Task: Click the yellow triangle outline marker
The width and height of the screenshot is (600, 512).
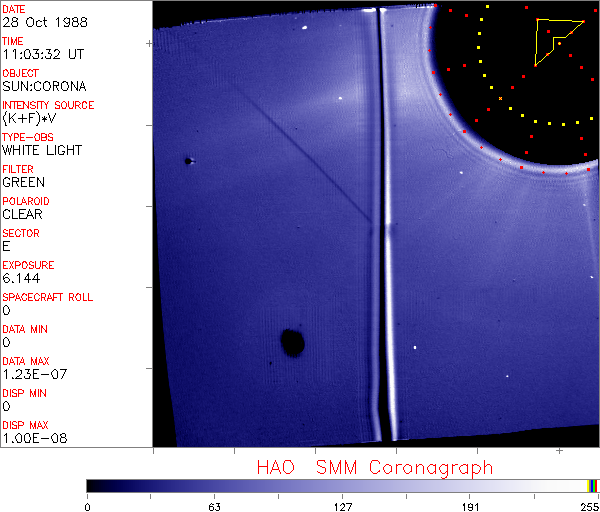Action: tap(559, 42)
